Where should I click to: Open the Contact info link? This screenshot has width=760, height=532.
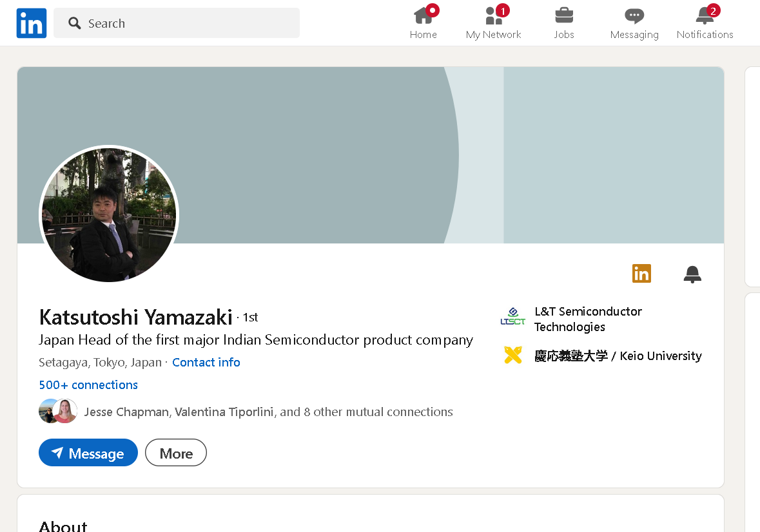point(206,362)
